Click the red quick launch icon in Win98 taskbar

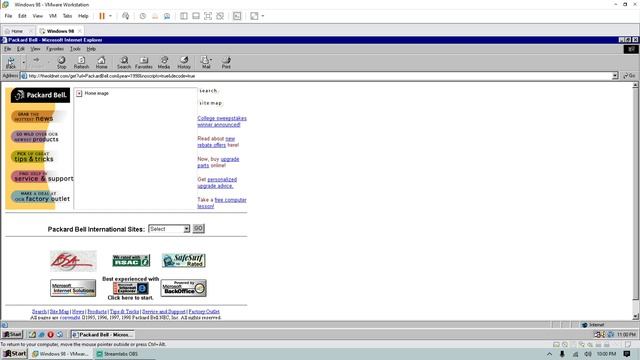click(50, 334)
